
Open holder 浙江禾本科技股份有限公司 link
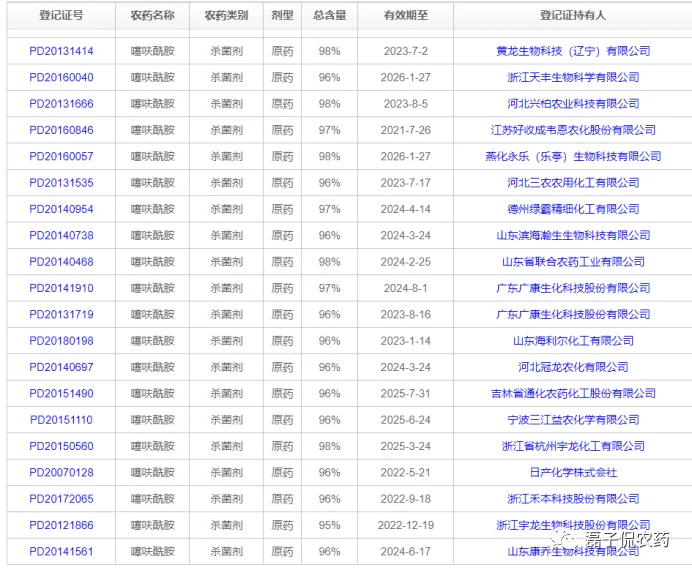573,499
